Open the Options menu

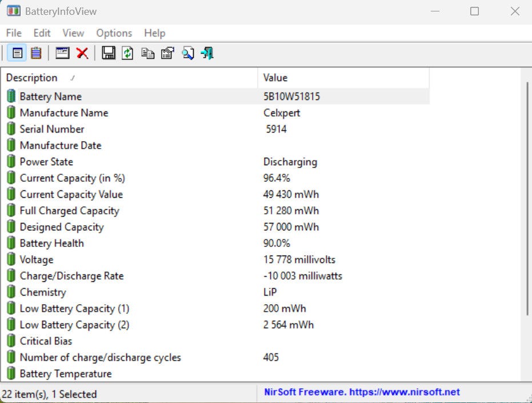(x=114, y=33)
